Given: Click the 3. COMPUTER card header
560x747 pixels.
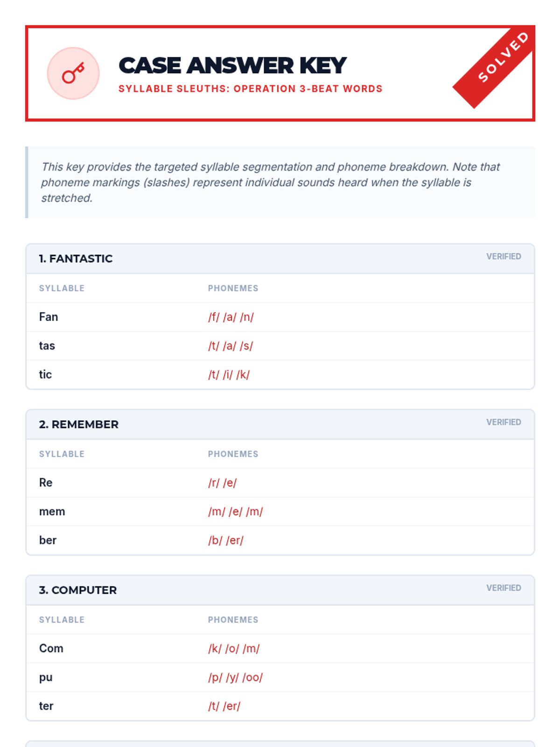Looking at the screenshot, I should [x=280, y=590].
